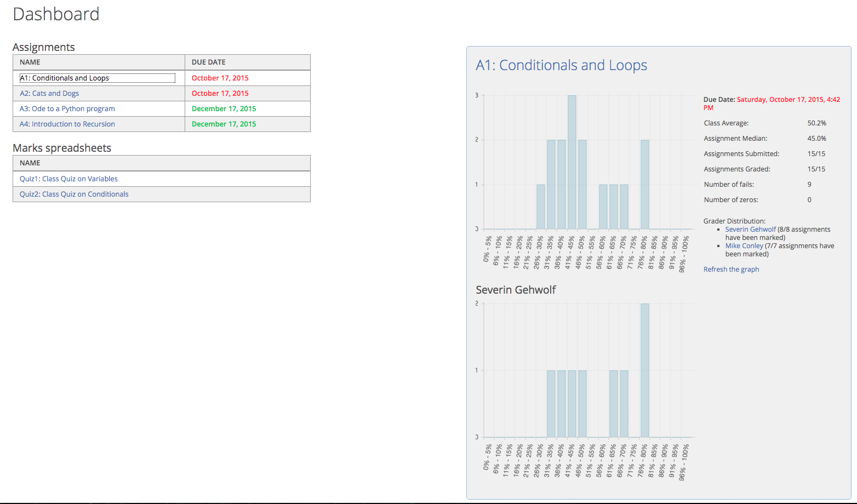Click the A2 due date October 17, 2015
Viewport: 857px width, 504px height.
pos(220,93)
